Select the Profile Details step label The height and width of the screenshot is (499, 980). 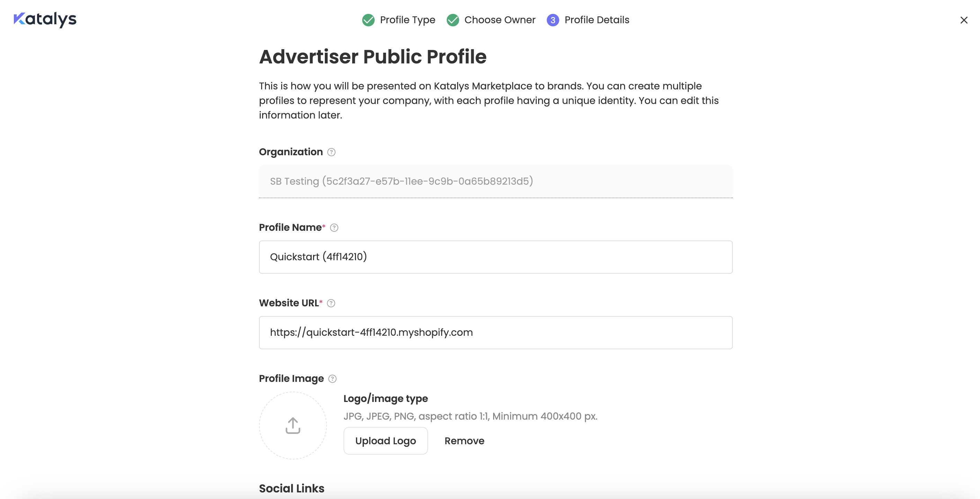point(597,20)
